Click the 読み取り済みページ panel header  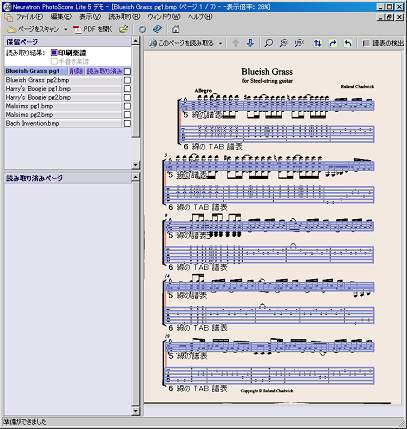point(68,178)
